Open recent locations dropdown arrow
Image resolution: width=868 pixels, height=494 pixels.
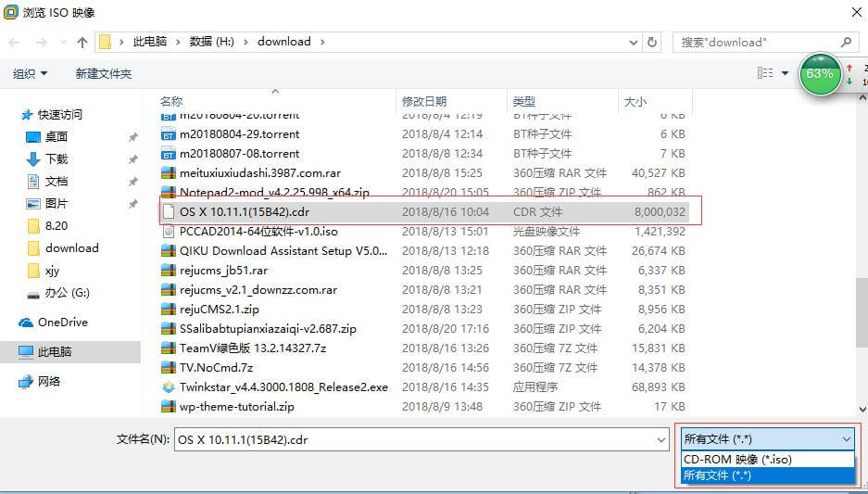[63, 42]
